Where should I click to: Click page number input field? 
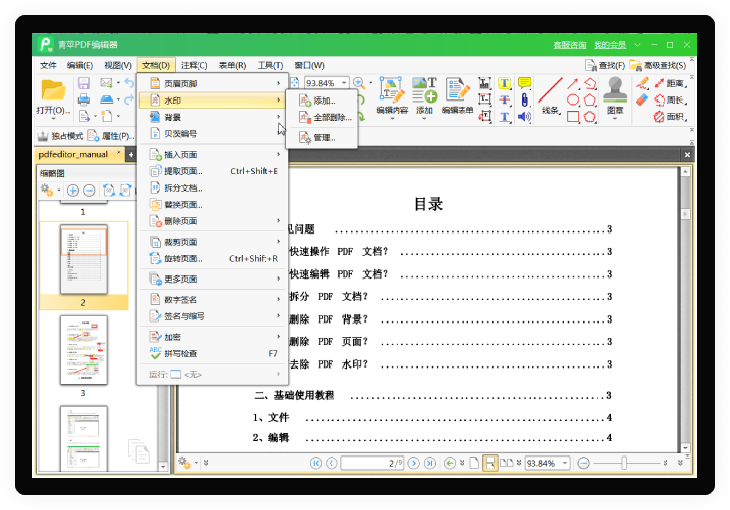click(x=372, y=463)
